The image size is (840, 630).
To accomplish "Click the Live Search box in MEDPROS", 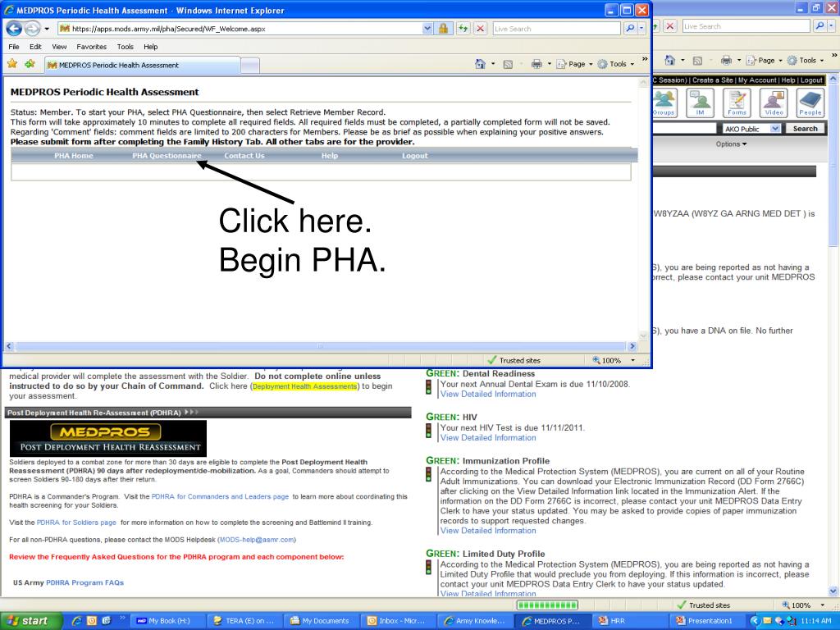I will [557, 29].
